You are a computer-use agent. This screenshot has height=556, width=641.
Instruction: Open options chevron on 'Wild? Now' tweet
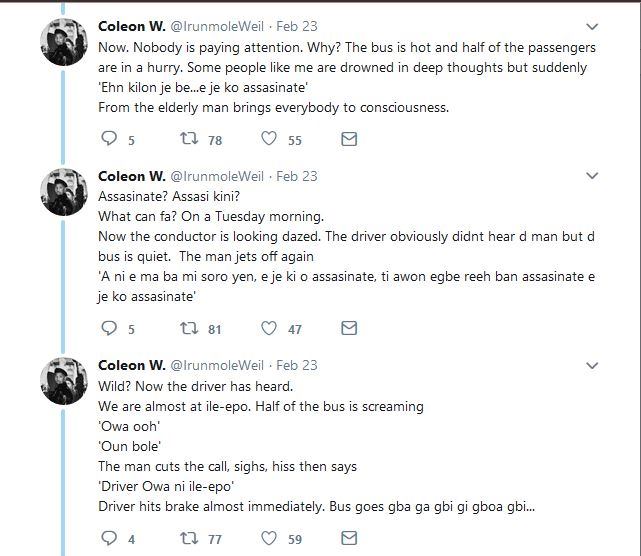coord(592,365)
